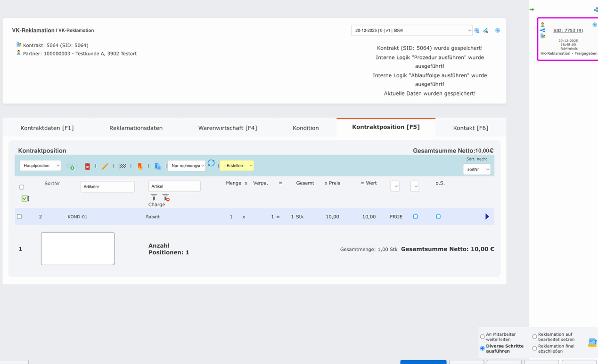Viewport: 598px width, 364px height.
Task: Open the --Erstellen-- dropdown
Action: (x=237, y=165)
